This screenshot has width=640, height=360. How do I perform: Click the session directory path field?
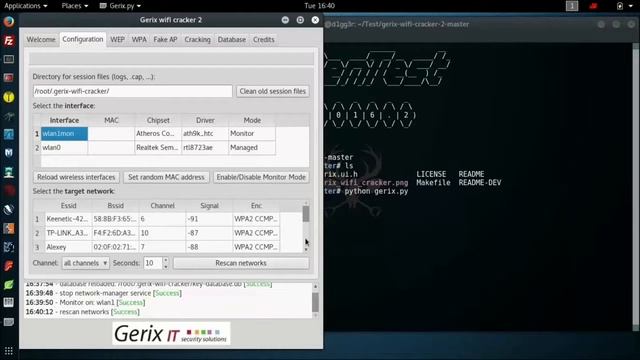coord(133,91)
